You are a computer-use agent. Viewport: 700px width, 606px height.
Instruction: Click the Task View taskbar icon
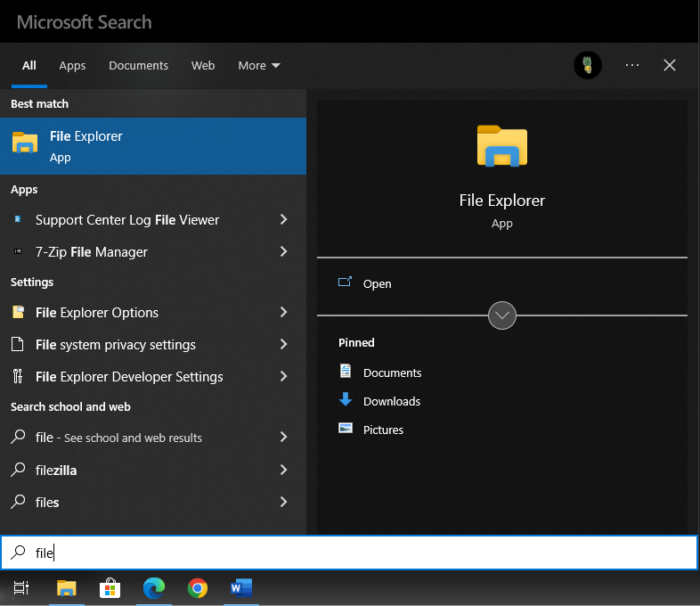point(21,587)
